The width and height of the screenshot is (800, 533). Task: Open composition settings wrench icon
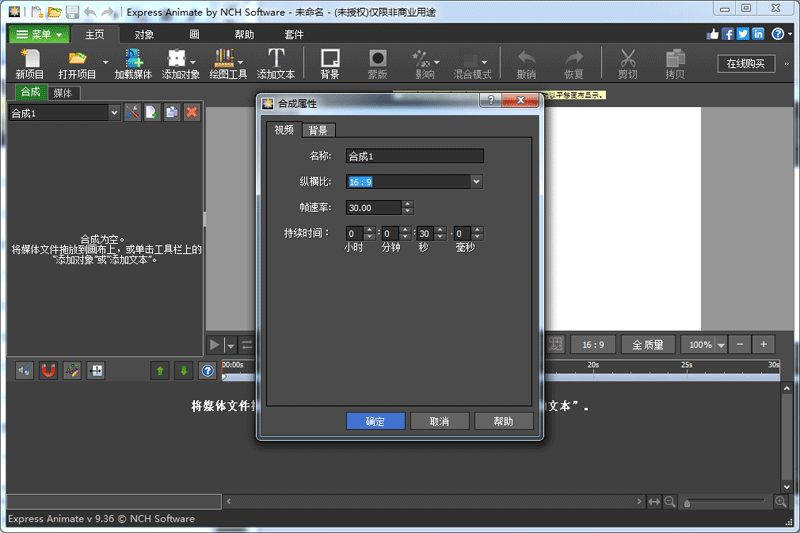[132, 112]
